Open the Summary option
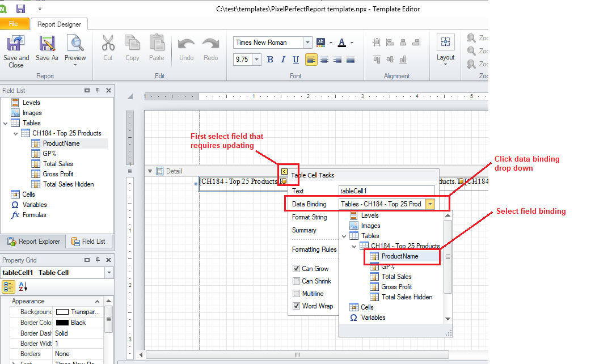 (304, 230)
